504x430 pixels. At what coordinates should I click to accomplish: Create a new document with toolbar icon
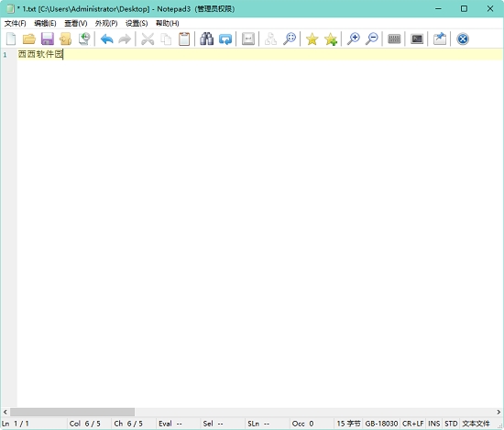[x=11, y=39]
